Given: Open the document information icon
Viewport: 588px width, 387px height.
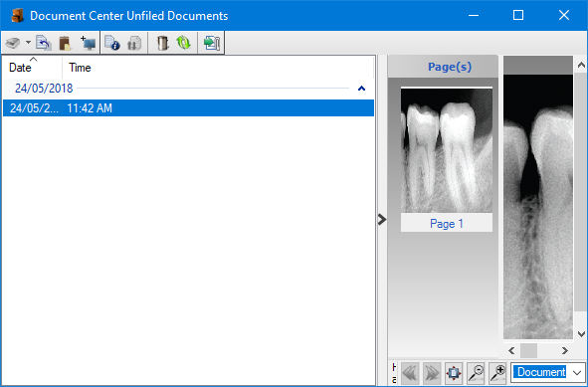Looking at the screenshot, I should [x=112, y=43].
